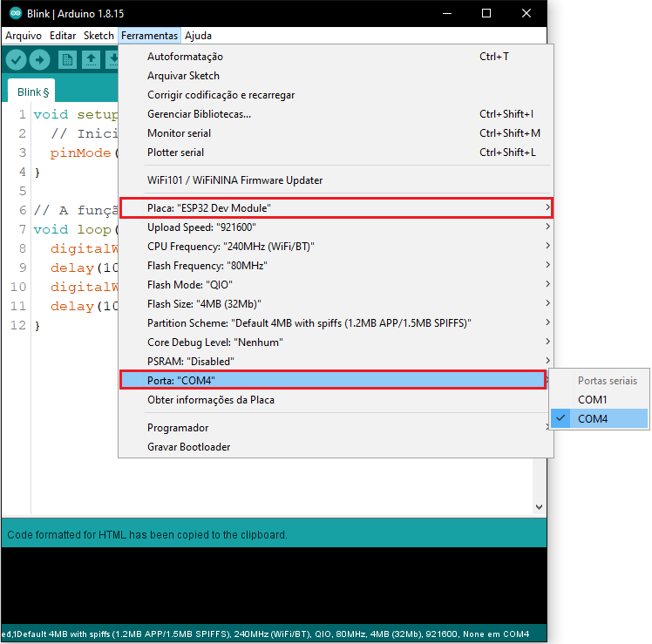Viewport: 652px width, 644px height.
Task: Click the Upload arrow toolbar icon
Action: point(40,60)
